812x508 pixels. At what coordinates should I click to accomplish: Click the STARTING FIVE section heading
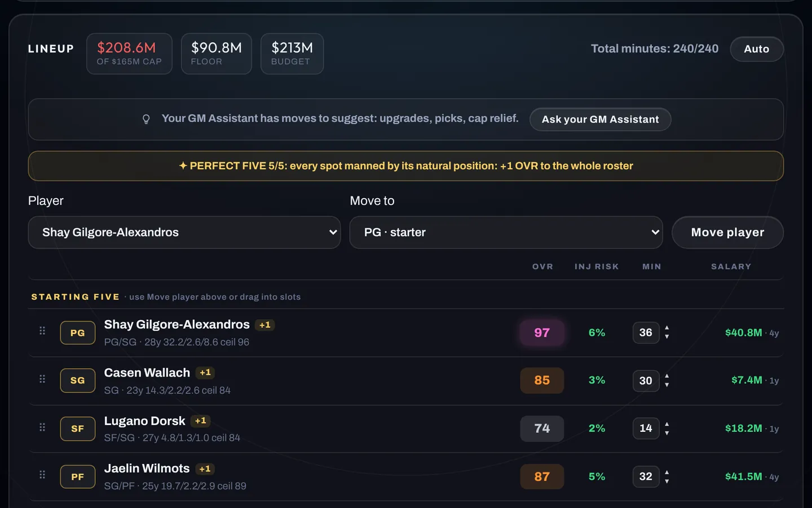pos(75,297)
